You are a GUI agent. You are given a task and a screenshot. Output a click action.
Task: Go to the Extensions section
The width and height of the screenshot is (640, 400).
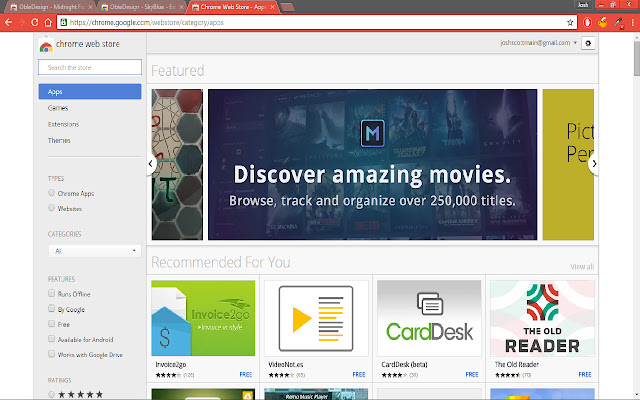(x=63, y=124)
